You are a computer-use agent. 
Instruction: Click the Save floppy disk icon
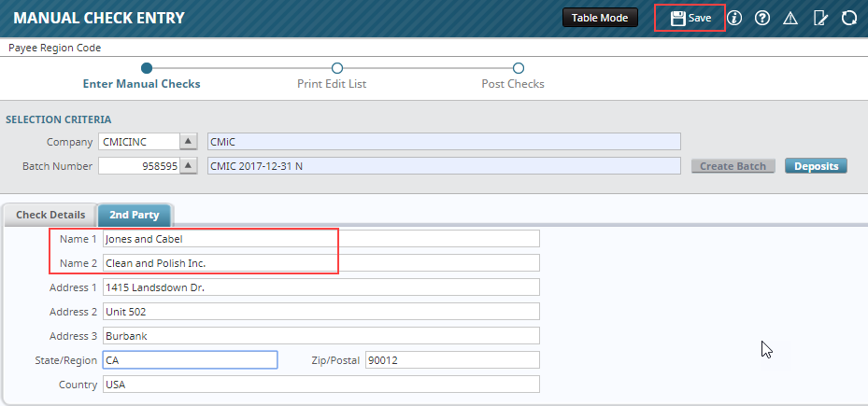click(x=678, y=18)
